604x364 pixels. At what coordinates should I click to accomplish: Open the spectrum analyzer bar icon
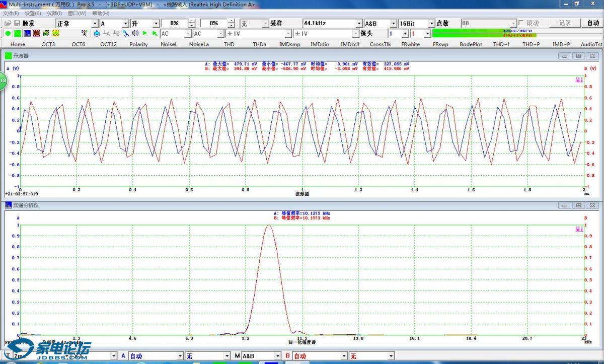[27, 33]
